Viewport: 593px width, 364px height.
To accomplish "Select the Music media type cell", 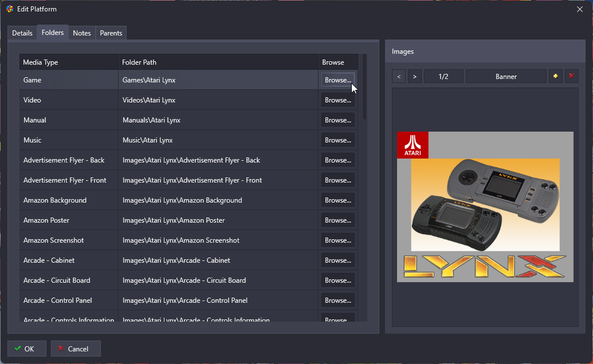I will (69, 140).
